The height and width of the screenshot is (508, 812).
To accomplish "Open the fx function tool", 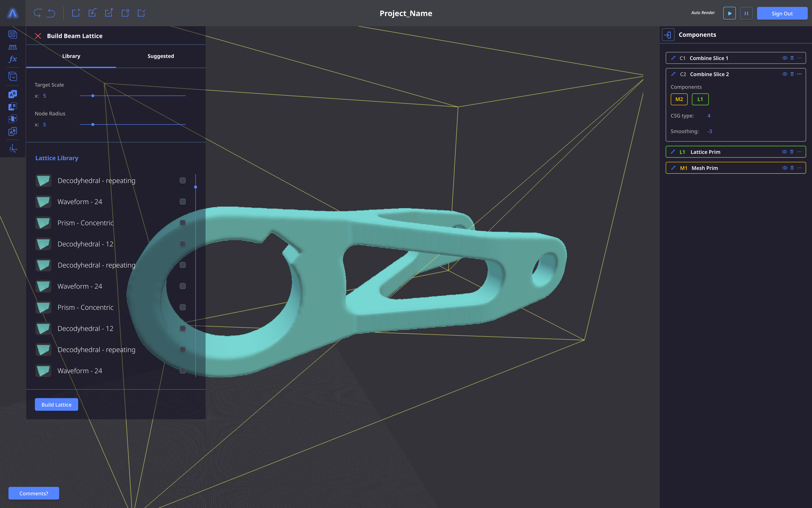I will [12, 59].
